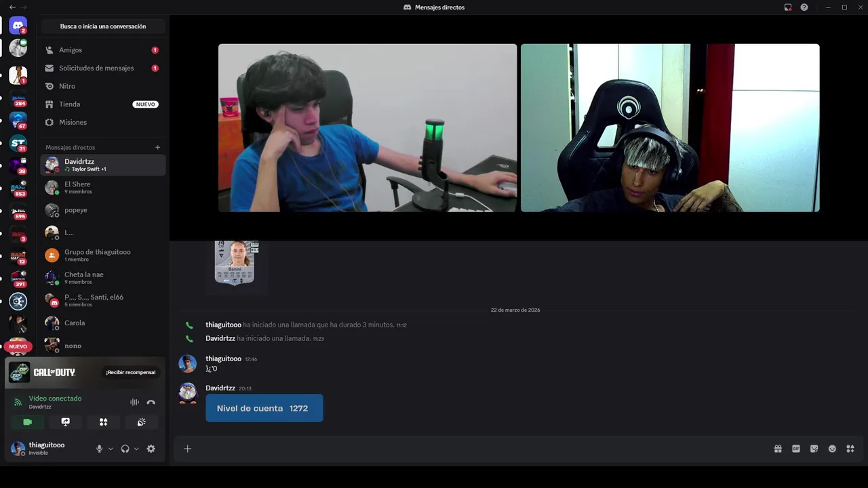The image size is (868, 488).
Task: Turn off camera with green video button
Action: [x=27, y=422]
